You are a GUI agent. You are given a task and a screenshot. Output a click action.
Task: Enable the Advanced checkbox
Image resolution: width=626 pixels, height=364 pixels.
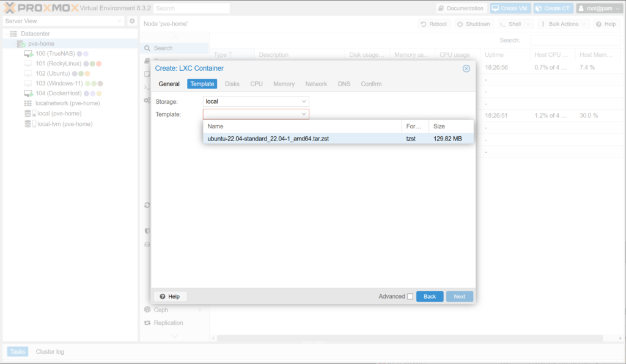coord(410,297)
